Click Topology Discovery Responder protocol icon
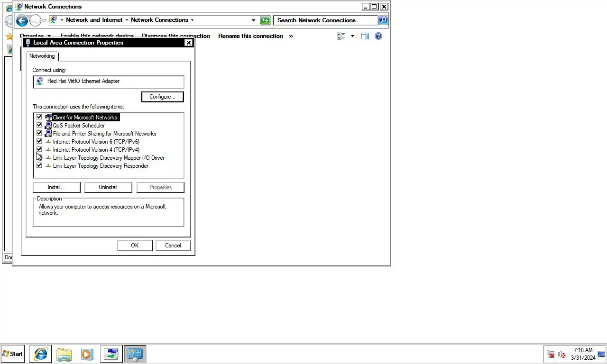Viewport: 607px width, 364px height. (x=48, y=165)
